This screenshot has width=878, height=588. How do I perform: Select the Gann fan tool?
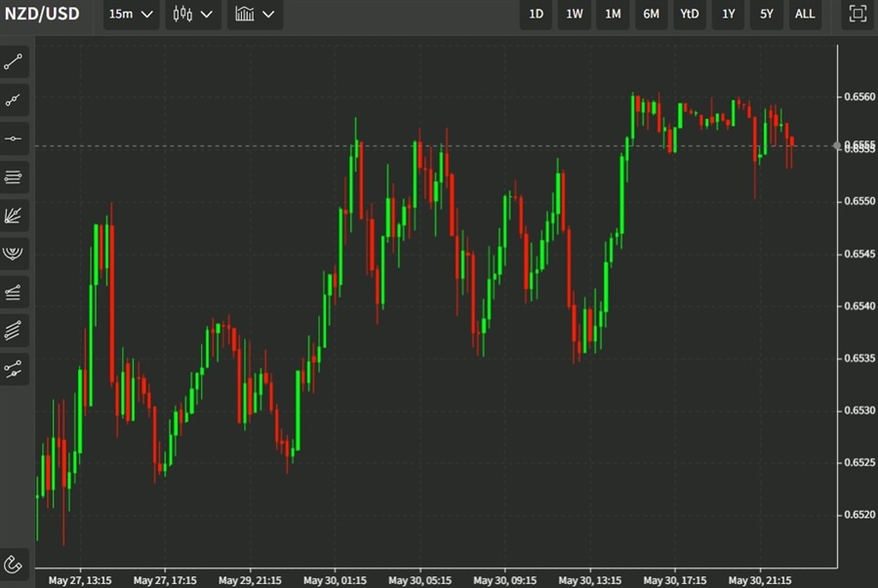pyautogui.click(x=14, y=216)
